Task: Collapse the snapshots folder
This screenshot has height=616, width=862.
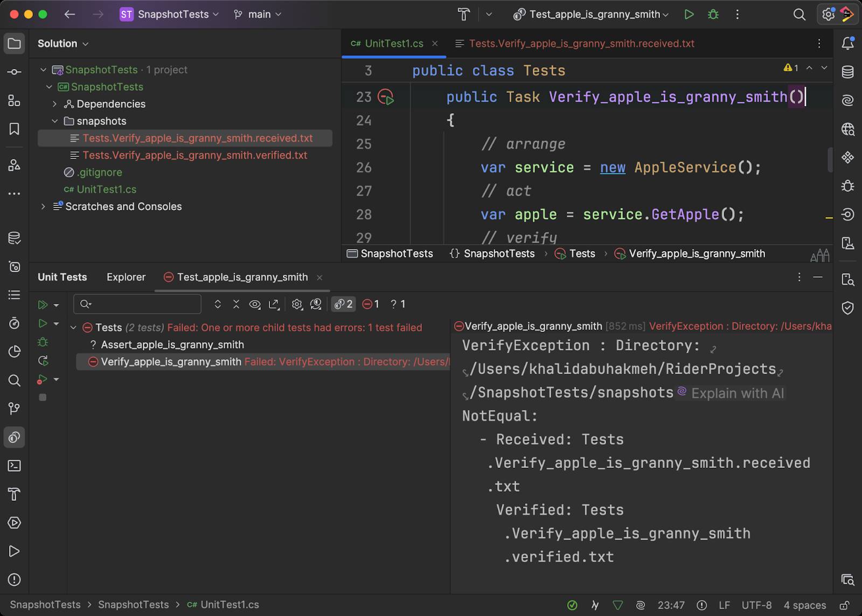Action: tap(54, 121)
